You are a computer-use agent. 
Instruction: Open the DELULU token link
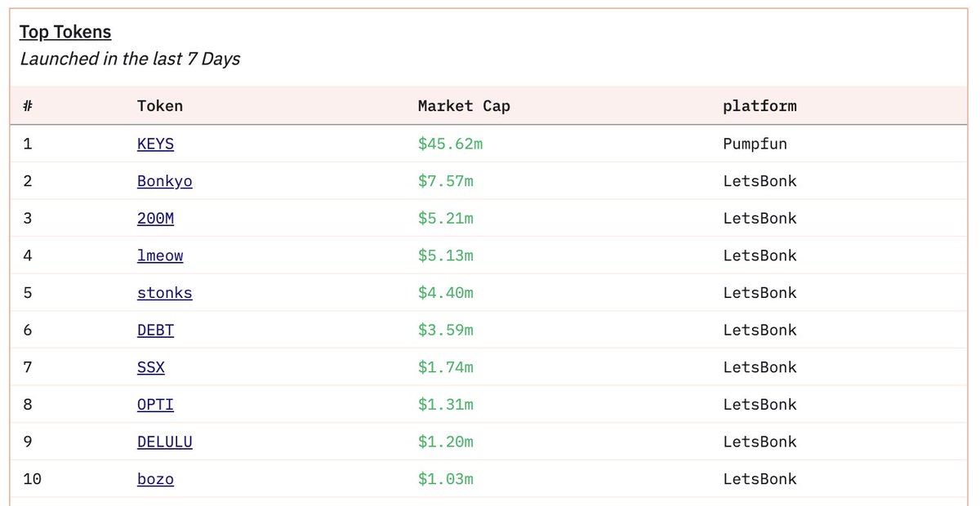pos(165,442)
